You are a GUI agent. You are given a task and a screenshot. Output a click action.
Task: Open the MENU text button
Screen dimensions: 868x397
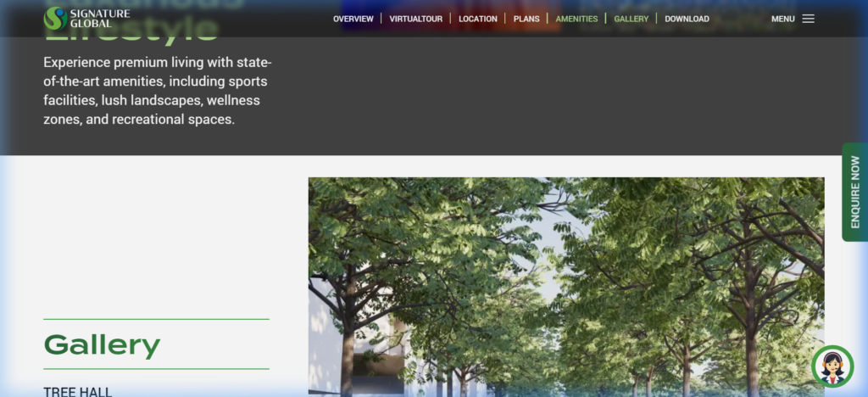(782, 19)
